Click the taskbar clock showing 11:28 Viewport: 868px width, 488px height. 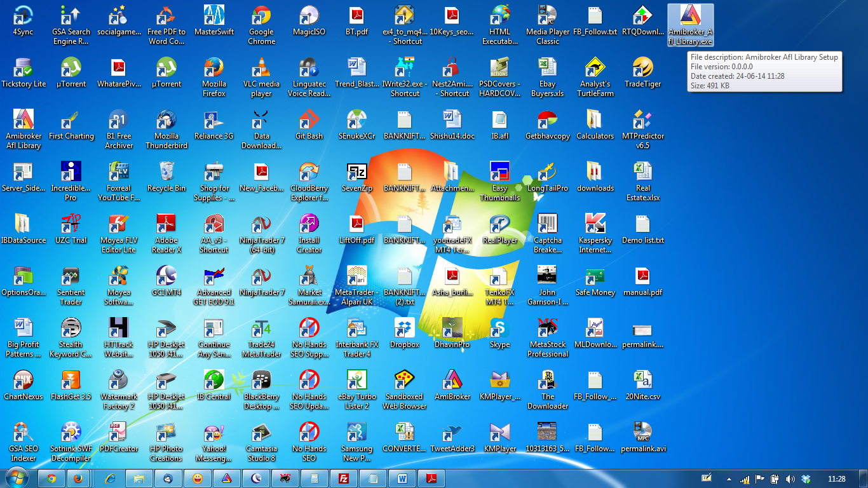pyautogui.click(x=837, y=479)
